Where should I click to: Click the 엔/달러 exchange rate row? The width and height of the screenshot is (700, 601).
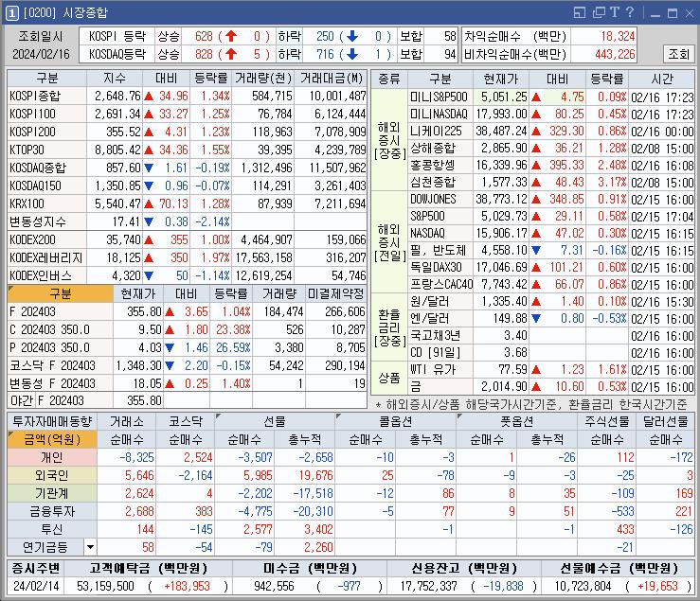[x=551, y=319]
